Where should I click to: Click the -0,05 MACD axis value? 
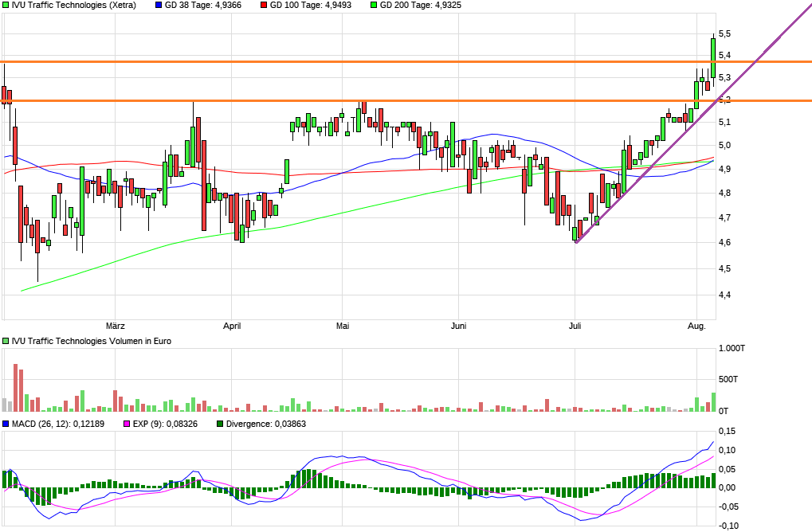click(728, 507)
